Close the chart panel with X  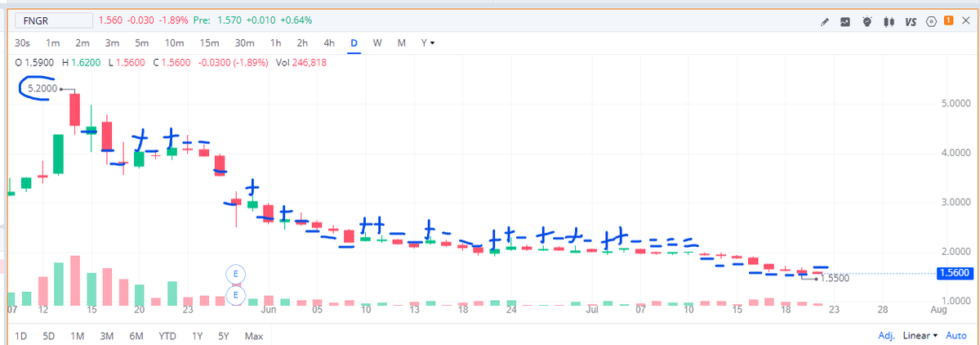click(x=967, y=21)
